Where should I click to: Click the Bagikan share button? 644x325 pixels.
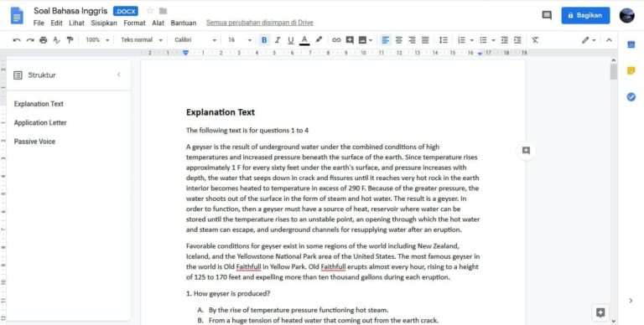point(585,15)
